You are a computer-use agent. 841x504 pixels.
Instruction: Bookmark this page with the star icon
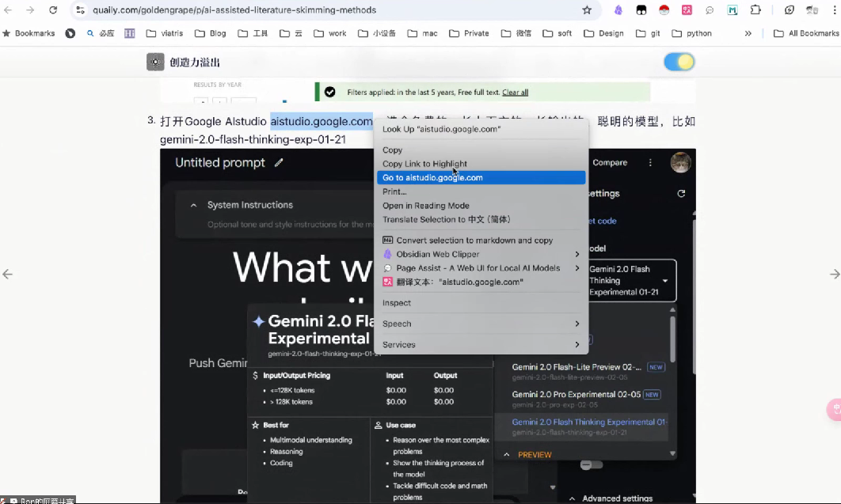(587, 9)
